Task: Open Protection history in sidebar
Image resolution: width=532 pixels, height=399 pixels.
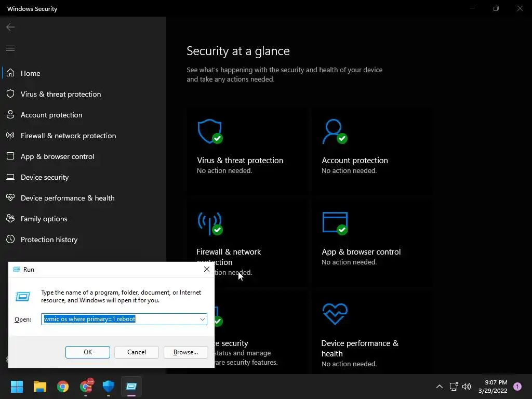Action: coord(83,240)
